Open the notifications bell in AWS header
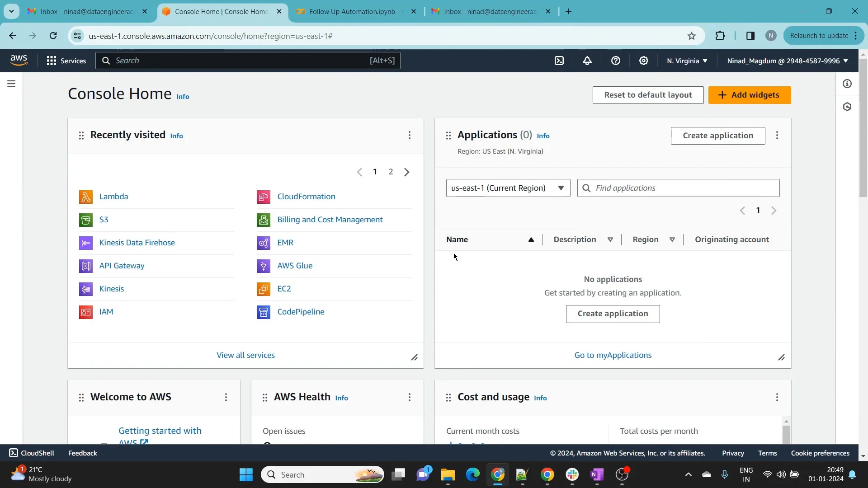Image resolution: width=868 pixels, height=488 pixels. tap(587, 61)
